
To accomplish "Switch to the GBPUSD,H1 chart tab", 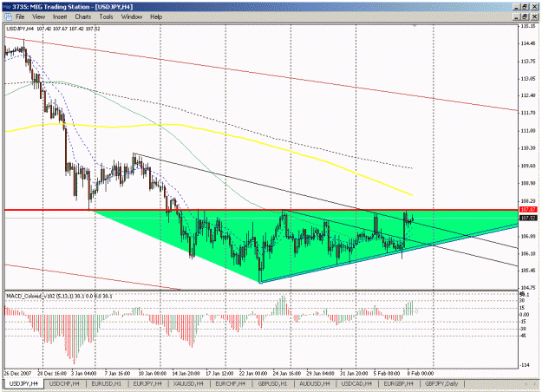I will [x=272, y=383].
